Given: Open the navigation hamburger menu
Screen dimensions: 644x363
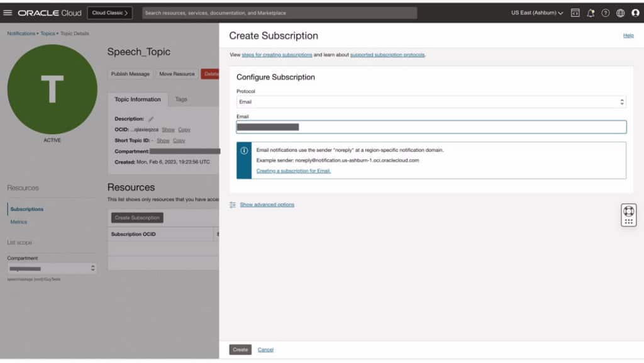Looking at the screenshot, I should [9, 12].
